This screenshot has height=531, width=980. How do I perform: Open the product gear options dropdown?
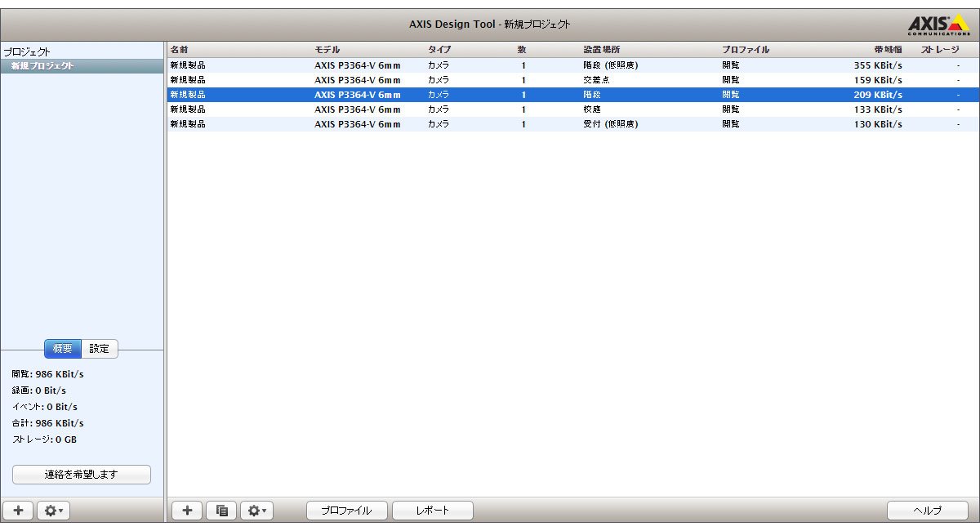tap(256, 511)
